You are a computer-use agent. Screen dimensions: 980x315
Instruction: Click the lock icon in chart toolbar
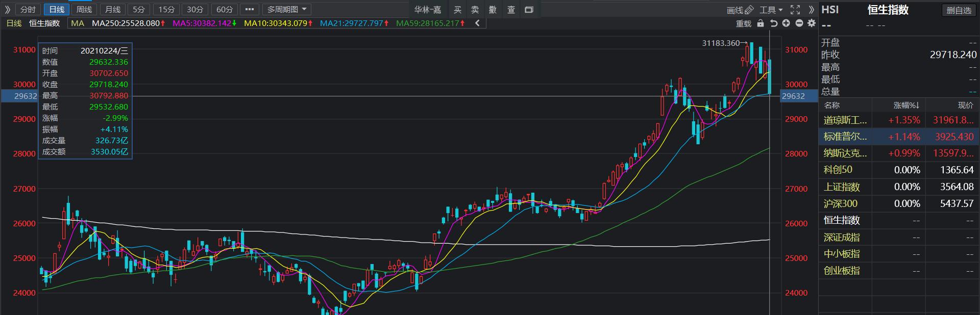coord(761,23)
